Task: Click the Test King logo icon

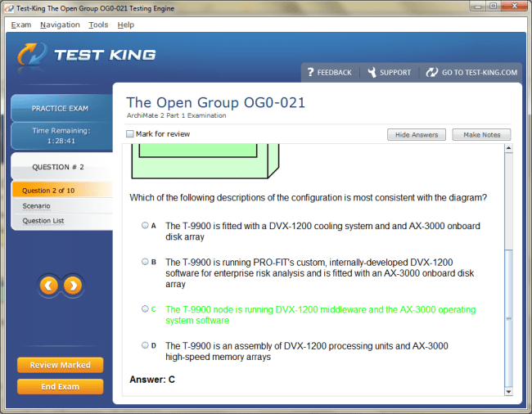Action: (x=32, y=54)
